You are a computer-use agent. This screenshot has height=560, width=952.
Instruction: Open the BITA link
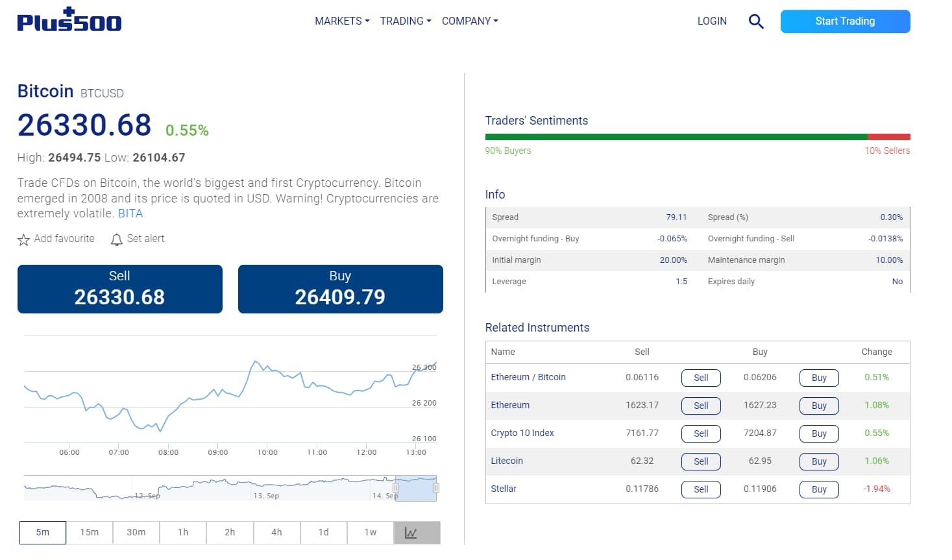point(130,213)
